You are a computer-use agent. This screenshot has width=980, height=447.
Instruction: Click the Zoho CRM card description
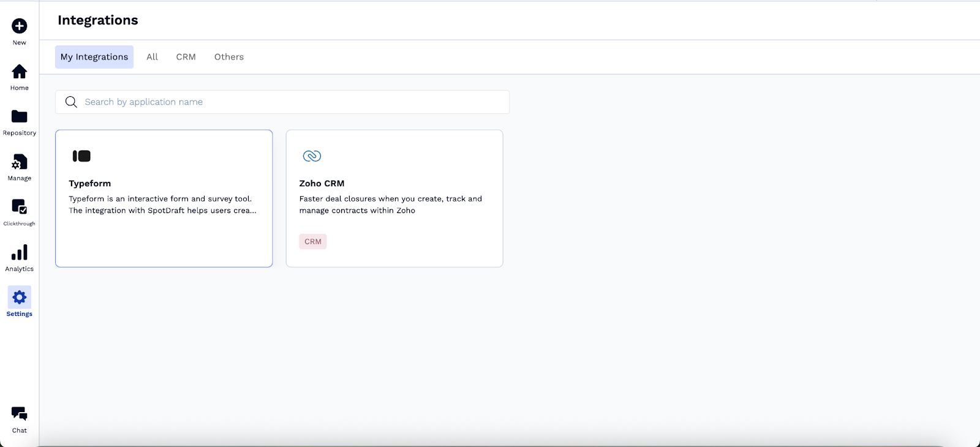[x=390, y=205]
